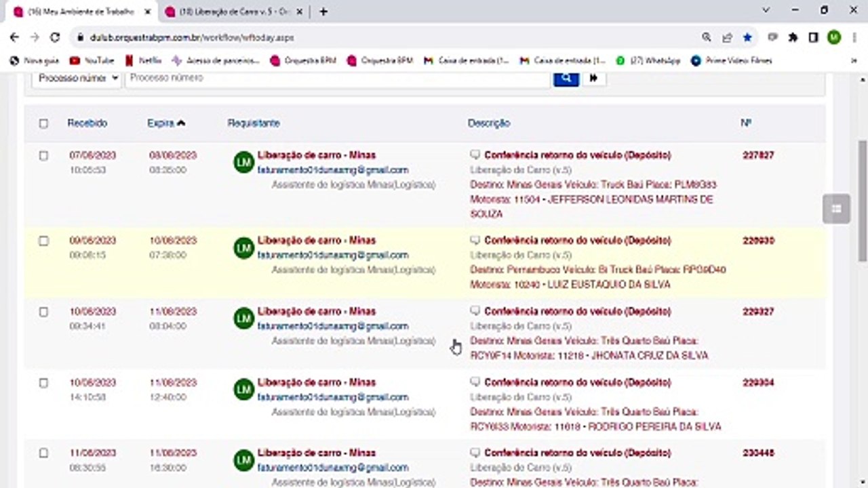Open the Processo número search-type dropdown
868x488 pixels.
pyautogui.click(x=77, y=78)
